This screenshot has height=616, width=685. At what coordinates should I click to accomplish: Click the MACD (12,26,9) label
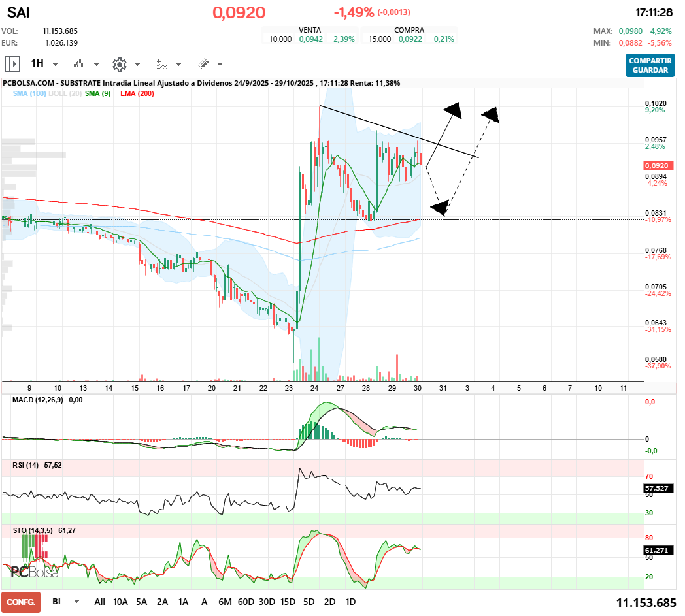click(37, 400)
